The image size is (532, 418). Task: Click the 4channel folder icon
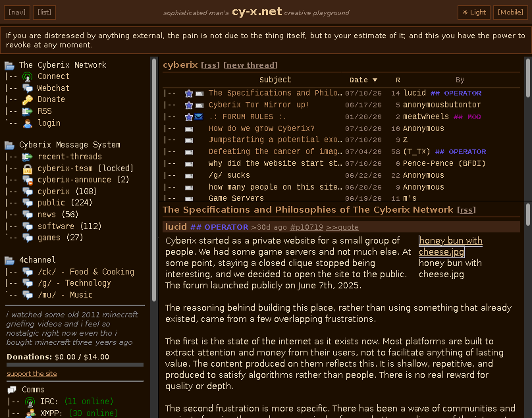(9, 260)
